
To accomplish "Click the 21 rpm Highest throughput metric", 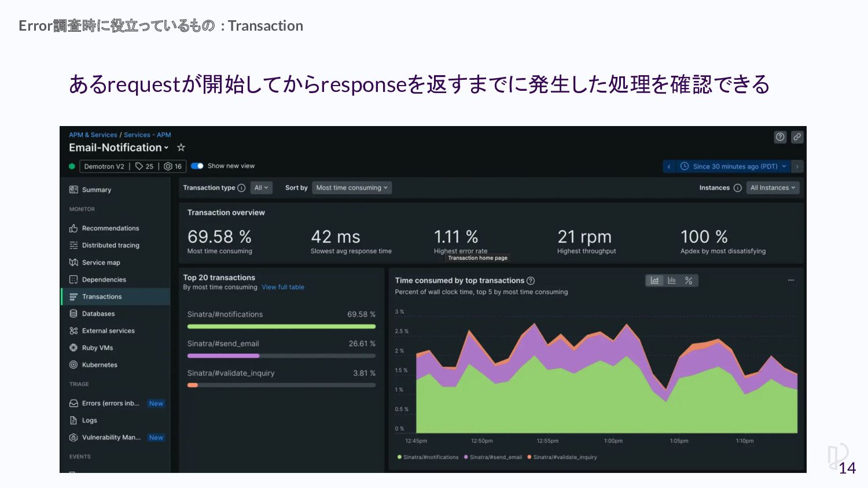I will [586, 242].
